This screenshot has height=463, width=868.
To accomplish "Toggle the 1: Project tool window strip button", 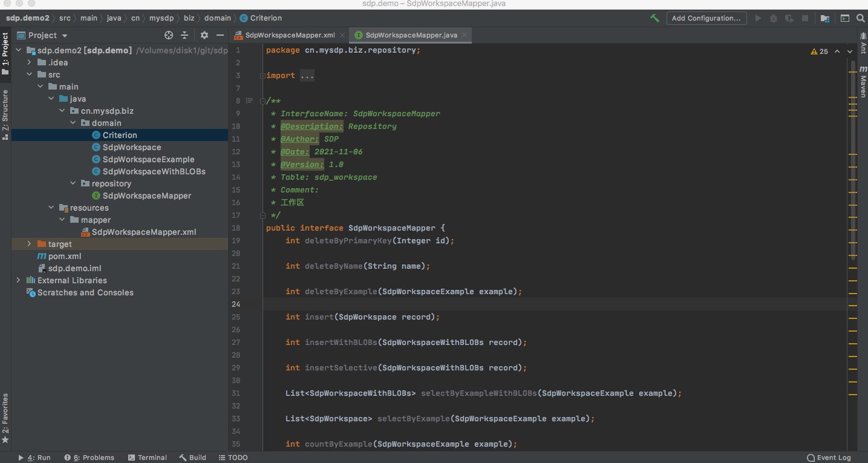I will (5, 53).
